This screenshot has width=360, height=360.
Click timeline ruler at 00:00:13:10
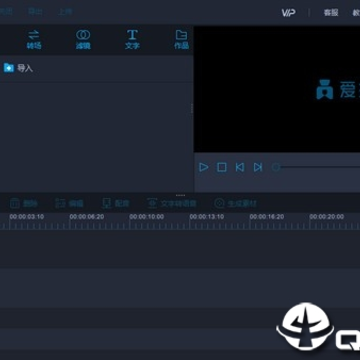click(207, 217)
